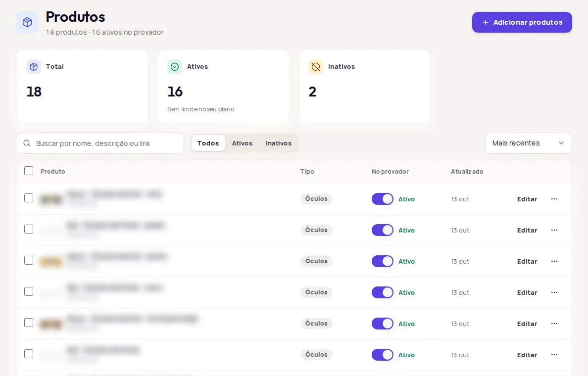Click the Tipo column header

[x=307, y=171]
